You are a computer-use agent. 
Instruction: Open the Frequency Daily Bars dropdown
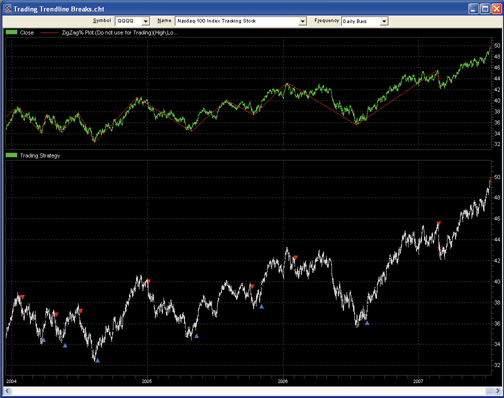[x=384, y=21]
